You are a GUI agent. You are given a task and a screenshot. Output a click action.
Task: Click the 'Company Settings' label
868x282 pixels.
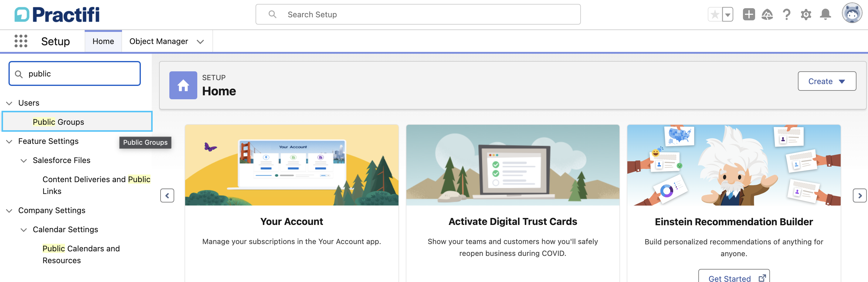[x=52, y=210]
